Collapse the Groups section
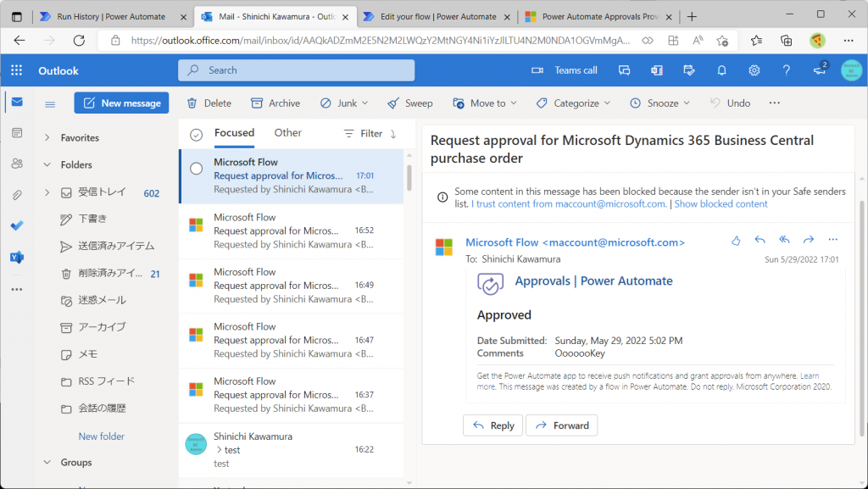The width and height of the screenshot is (868, 489). [x=47, y=462]
